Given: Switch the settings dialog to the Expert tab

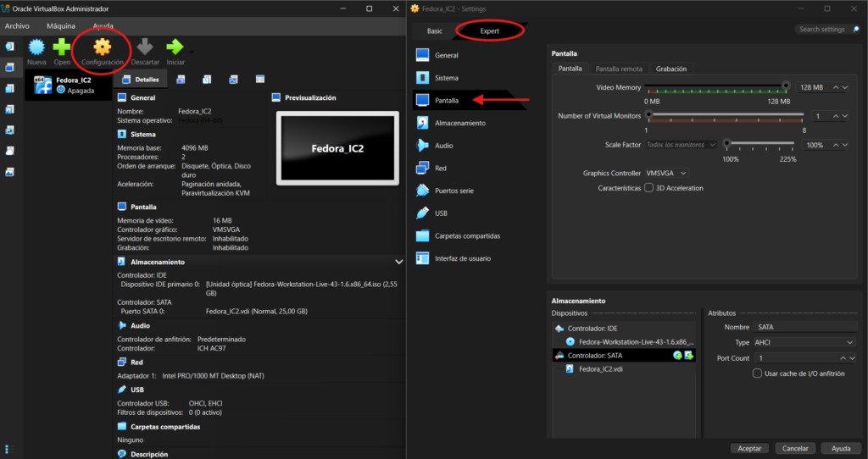Looking at the screenshot, I should [x=489, y=31].
